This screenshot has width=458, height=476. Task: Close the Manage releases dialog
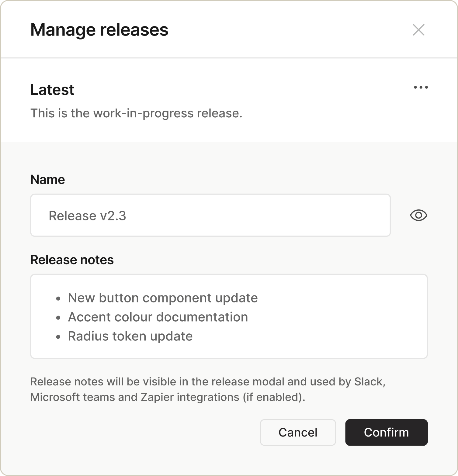(x=418, y=30)
